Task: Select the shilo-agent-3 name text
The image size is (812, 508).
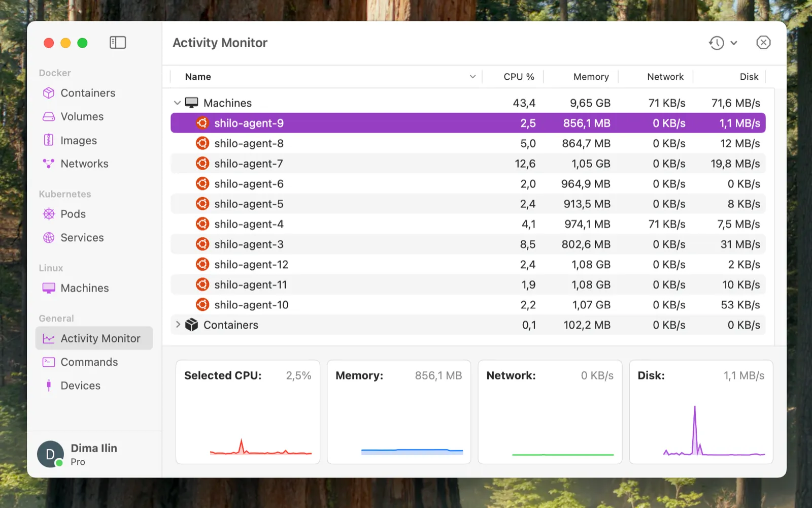Action: tap(249, 245)
